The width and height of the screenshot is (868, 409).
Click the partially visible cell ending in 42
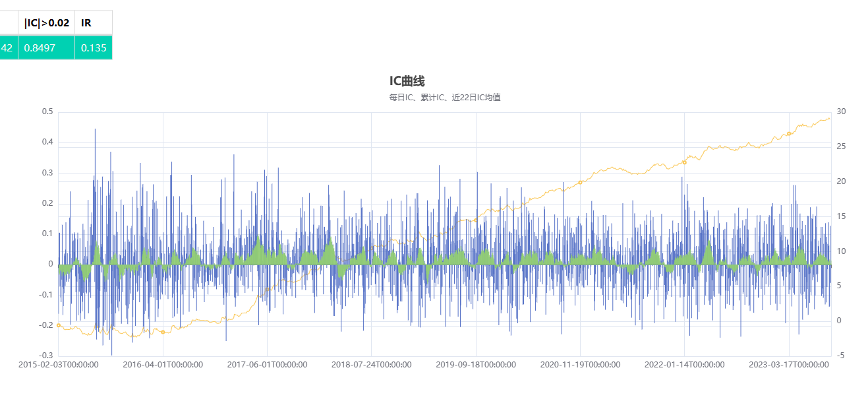(x=8, y=48)
